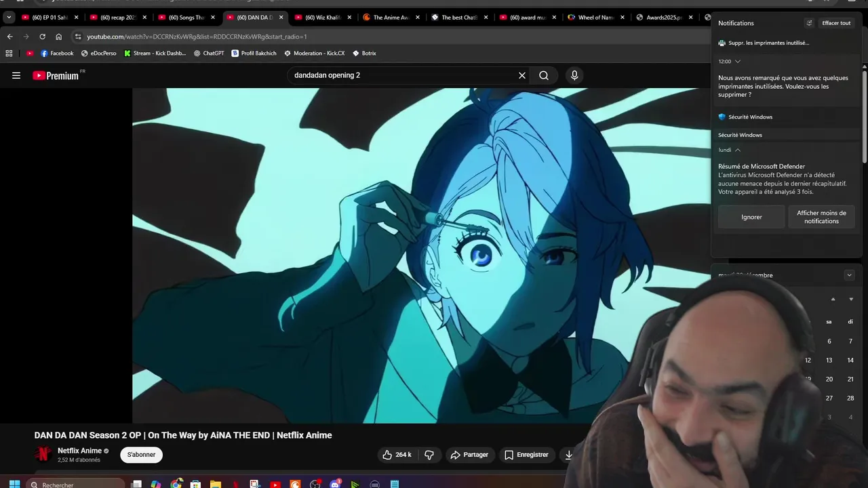Reload the page with the refresh icon

[x=42, y=37]
